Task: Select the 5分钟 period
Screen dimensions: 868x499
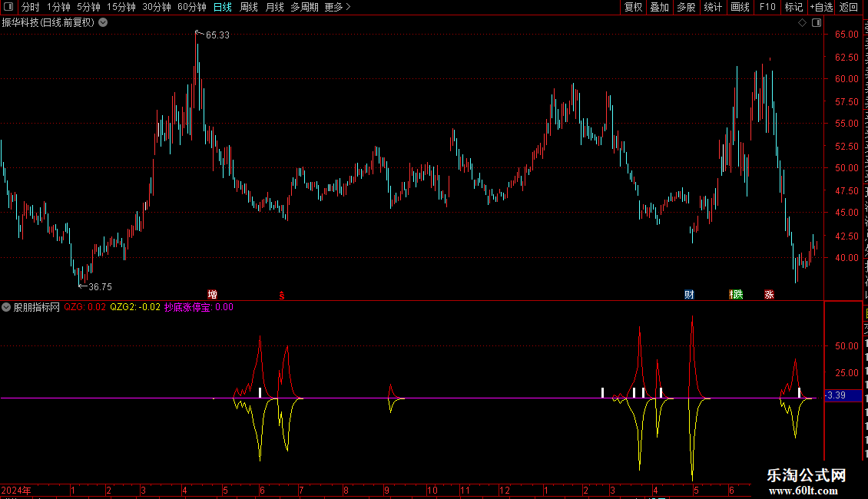Action: point(88,7)
